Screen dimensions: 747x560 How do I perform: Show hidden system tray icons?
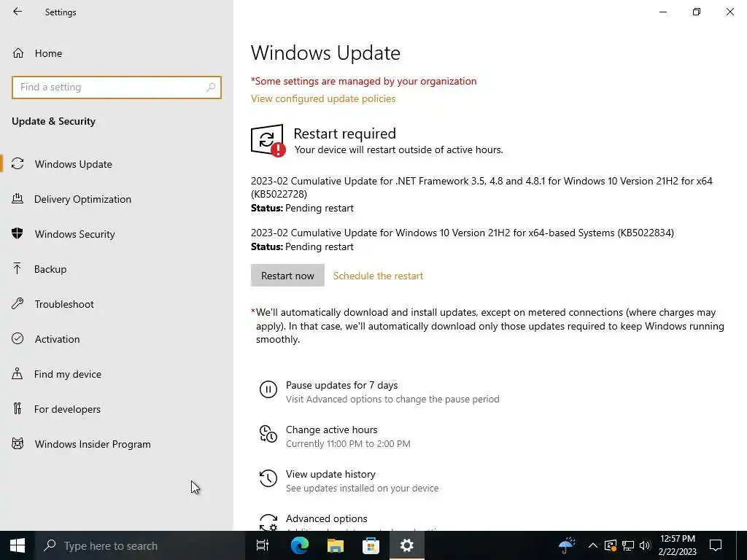click(592, 545)
